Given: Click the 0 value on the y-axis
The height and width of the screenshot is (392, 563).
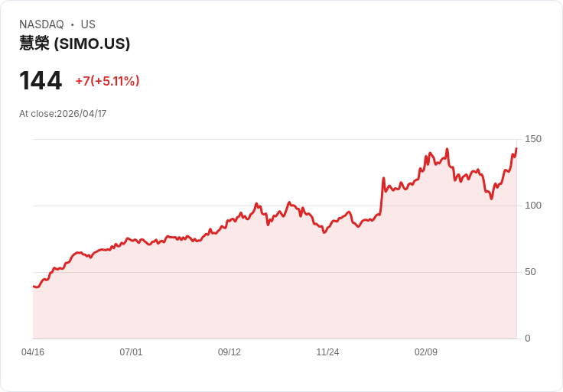Looking at the screenshot, I should [x=527, y=339].
